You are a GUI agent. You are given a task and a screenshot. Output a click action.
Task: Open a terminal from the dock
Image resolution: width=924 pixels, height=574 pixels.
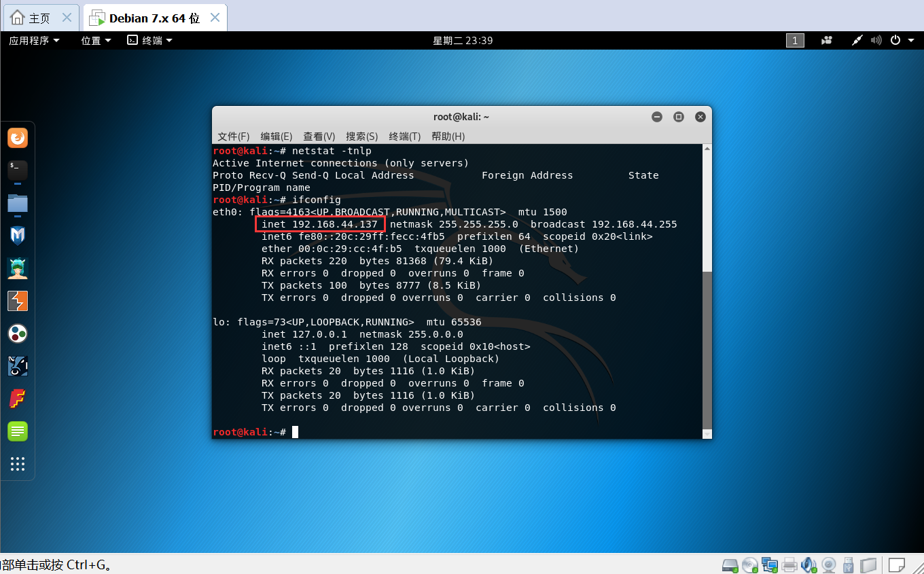[x=17, y=170]
